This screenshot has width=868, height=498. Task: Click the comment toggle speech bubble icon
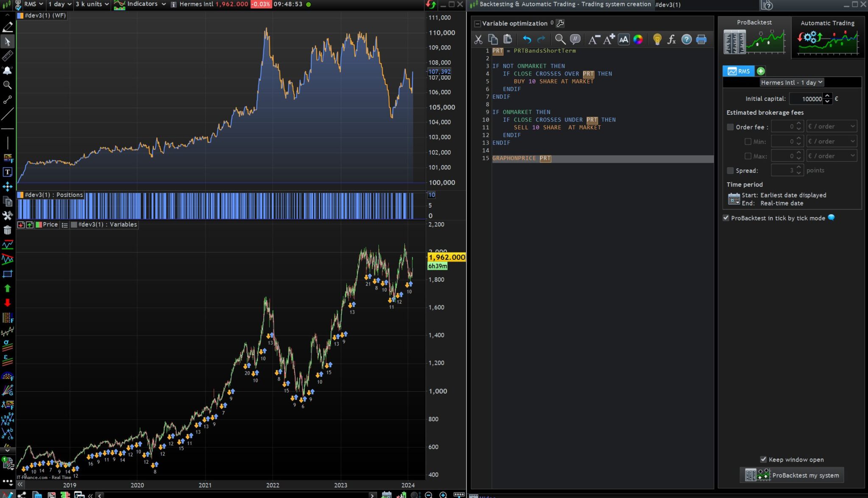pyautogui.click(x=575, y=39)
